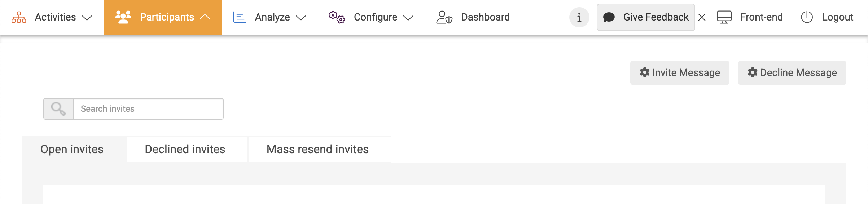Open the info circle icon
This screenshot has width=868, height=204.
(579, 17)
